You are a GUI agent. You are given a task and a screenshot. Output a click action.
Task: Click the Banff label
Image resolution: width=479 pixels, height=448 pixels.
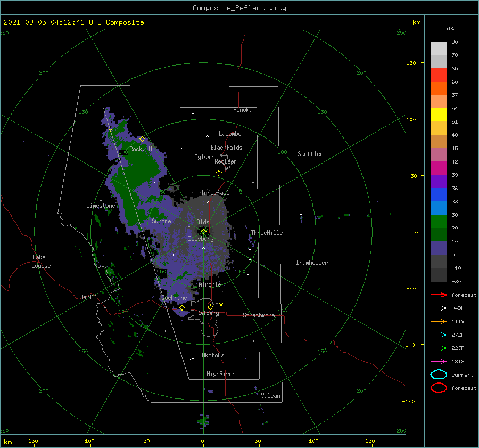(x=88, y=297)
